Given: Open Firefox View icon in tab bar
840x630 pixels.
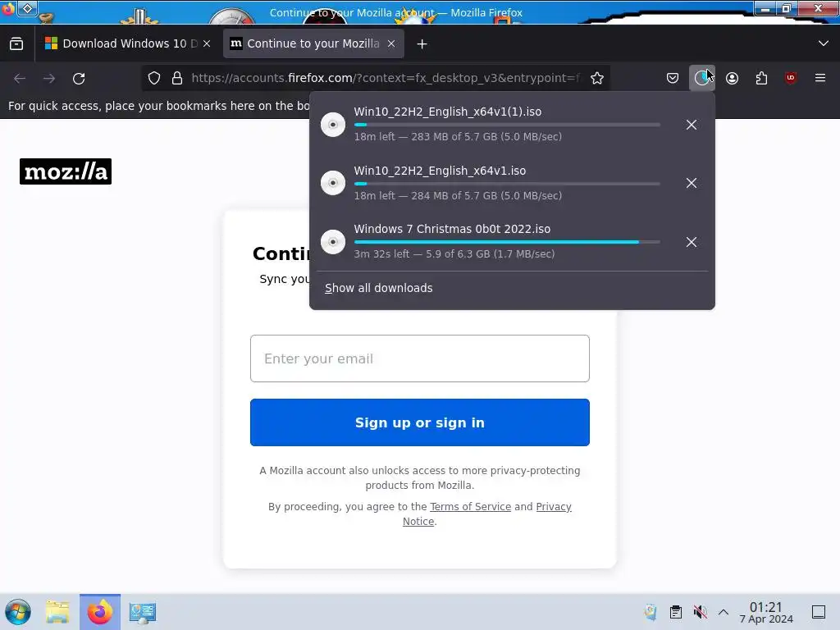Looking at the screenshot, I should coord(16,44).
